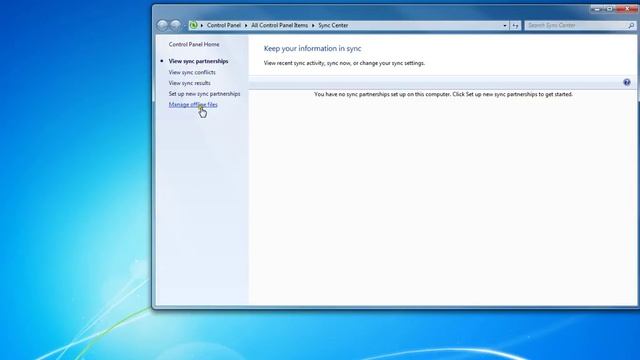Open the Sync Center help icon
640x360 pixels.
[627, 82]
